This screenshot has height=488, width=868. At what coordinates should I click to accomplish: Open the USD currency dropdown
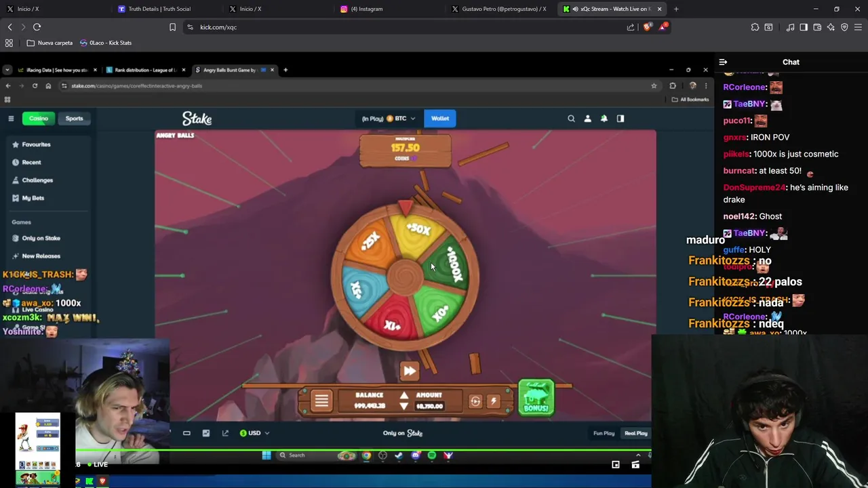click(x=255, y=433)
